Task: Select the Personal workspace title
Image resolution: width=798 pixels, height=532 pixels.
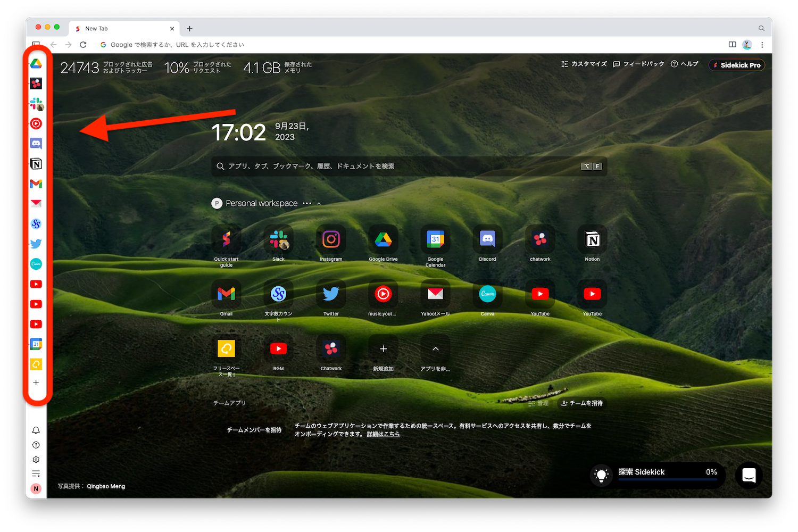Action: [261, 203]
